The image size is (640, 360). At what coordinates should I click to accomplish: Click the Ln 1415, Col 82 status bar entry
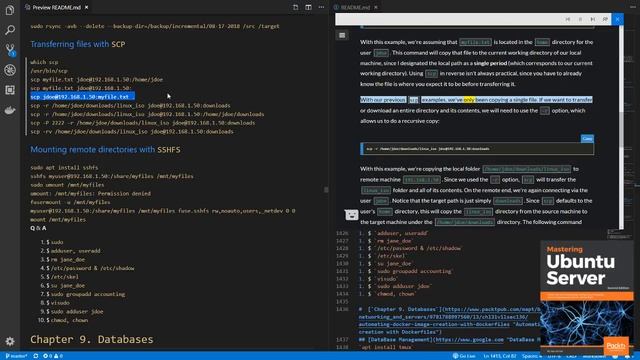coord(500,356)
